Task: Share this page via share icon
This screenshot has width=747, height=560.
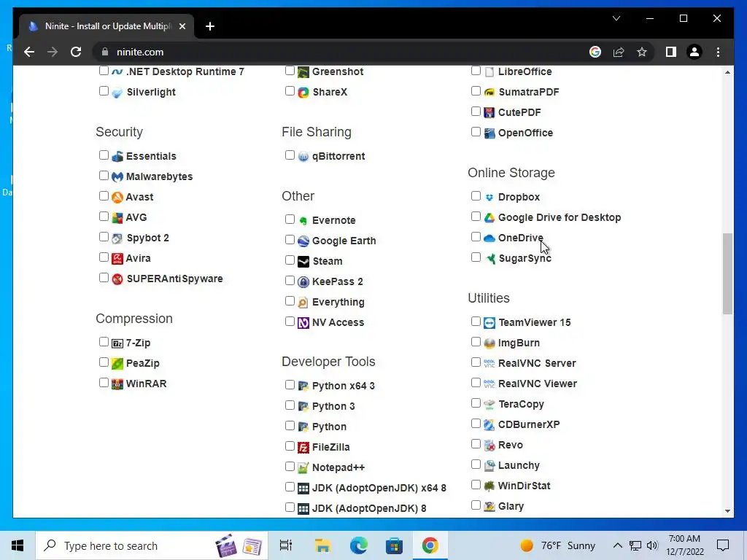Action: [619, 52]
